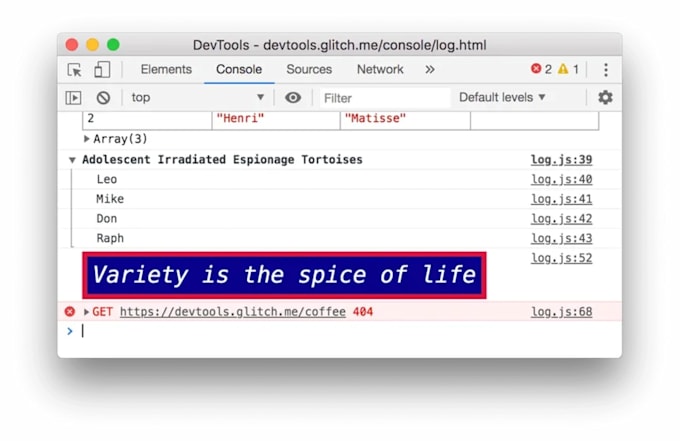Viewport: 680px width, 441px height.
Task: Switch to the Console tab
Action: 239,69
